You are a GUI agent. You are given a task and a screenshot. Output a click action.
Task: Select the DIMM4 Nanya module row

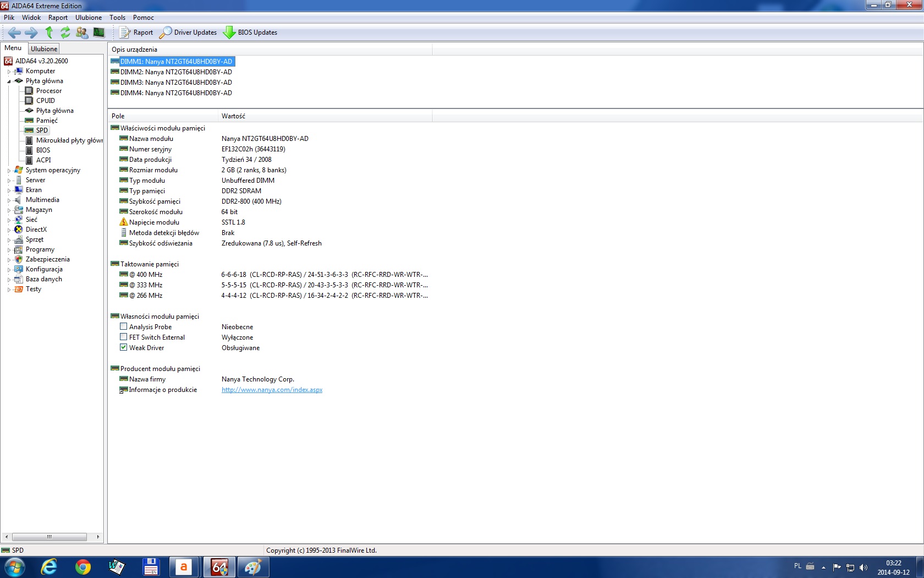(176, 93)
